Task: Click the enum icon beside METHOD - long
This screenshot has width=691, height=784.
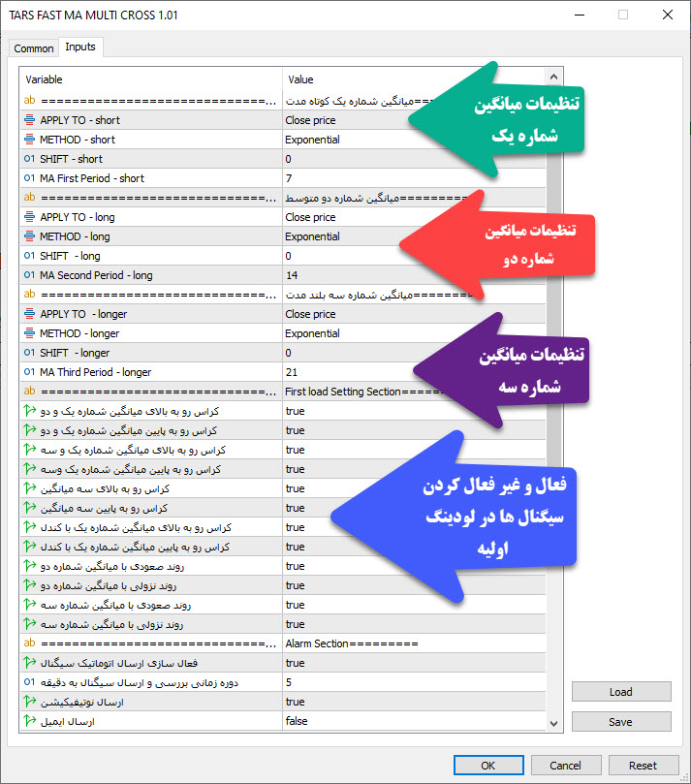Action: [x=29, y=236]
